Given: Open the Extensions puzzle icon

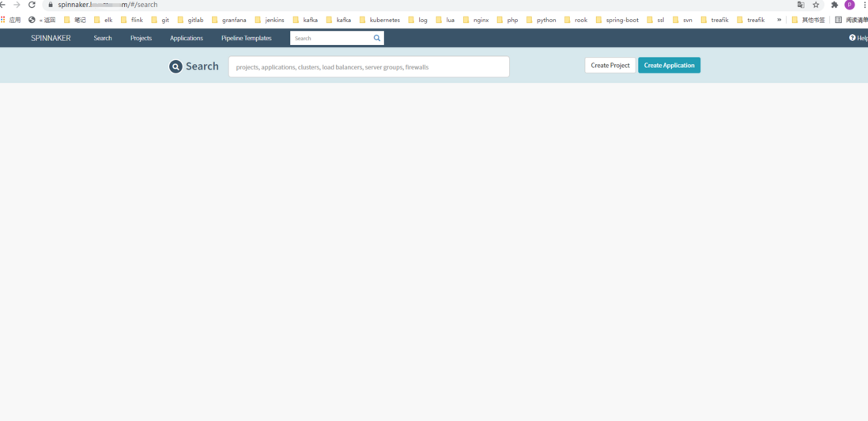Looking at the screenshot, I should (835, 5).
